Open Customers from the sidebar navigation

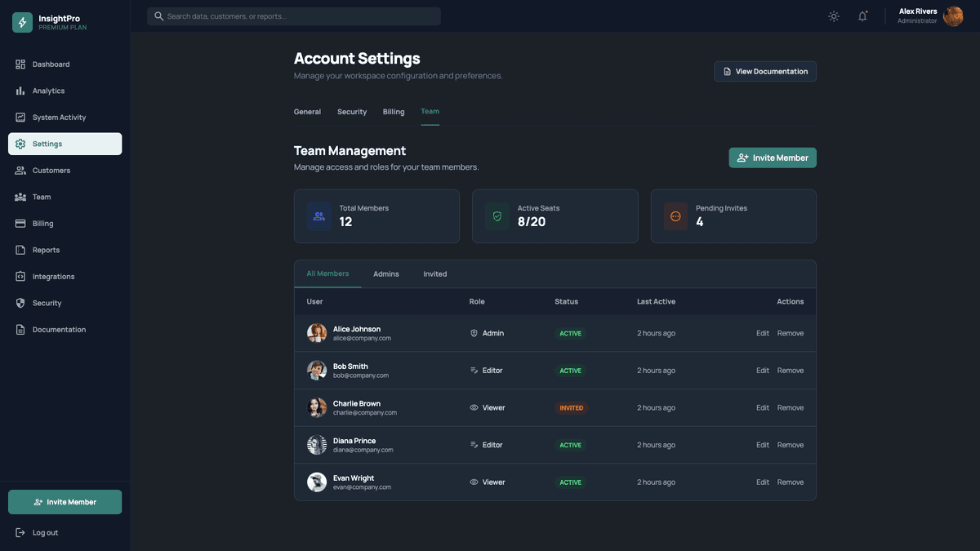pyautogui.click(x=51, y=170)
